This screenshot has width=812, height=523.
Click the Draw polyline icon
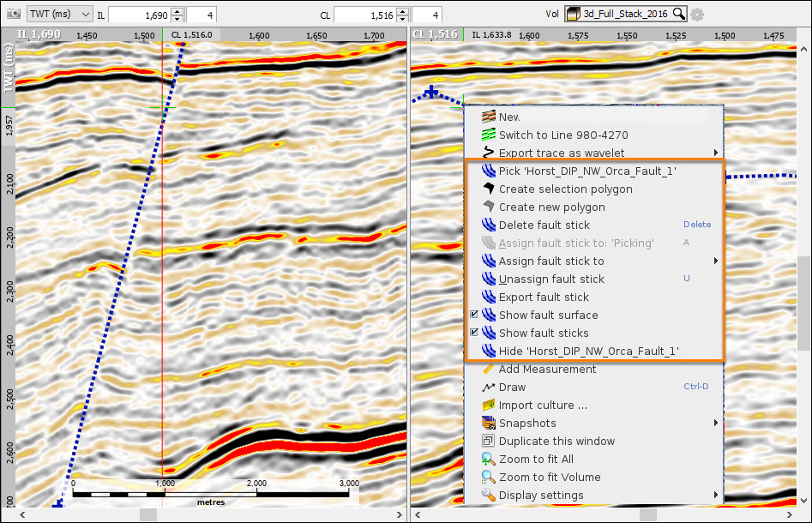489,388
